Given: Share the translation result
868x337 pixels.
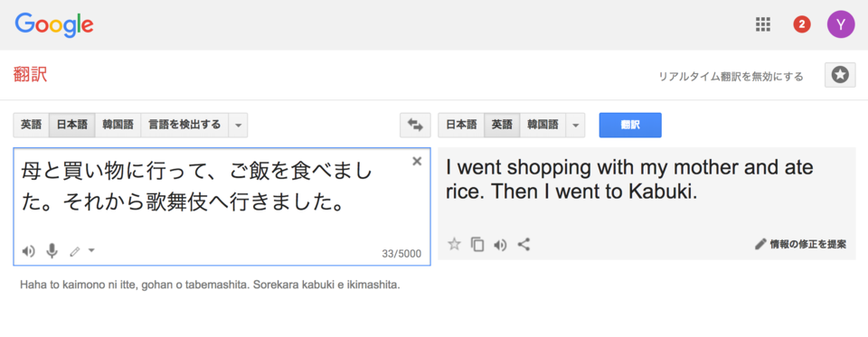Looking at the screenshot, I should 524,244.
